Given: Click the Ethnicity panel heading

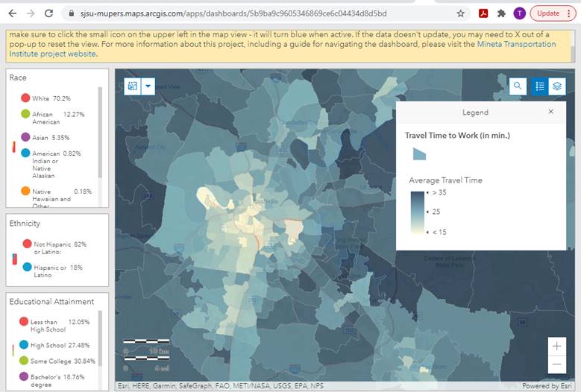Looking at the screenshot, I should (25, 224).
